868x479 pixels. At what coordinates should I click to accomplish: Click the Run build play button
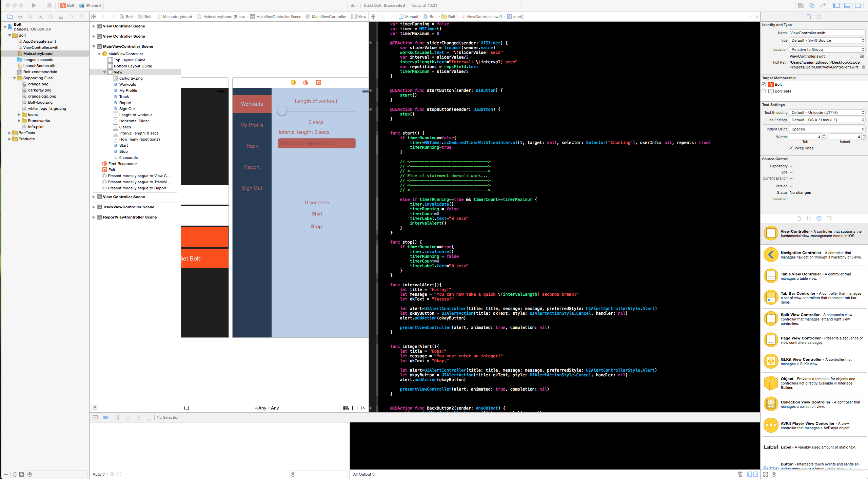tap(34, 5)
